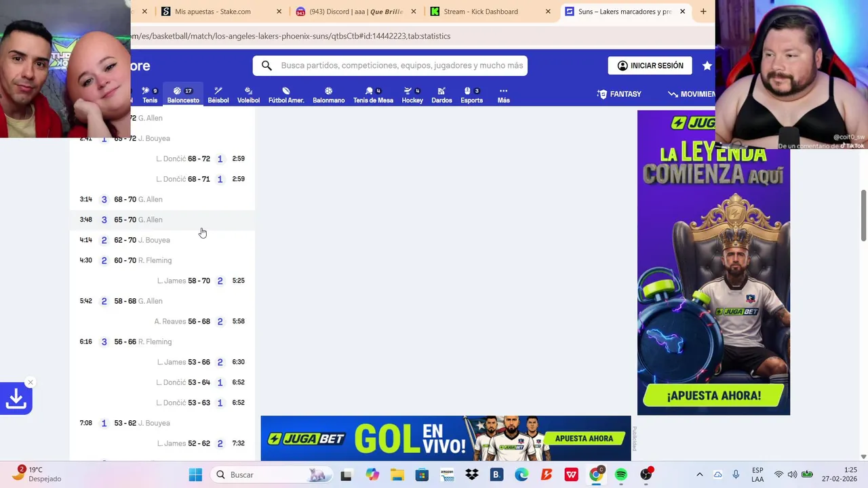Viewport: 868px width, 488px height.
Task: Launch Copilot from the taskbar
Action: tap(372, 474)
